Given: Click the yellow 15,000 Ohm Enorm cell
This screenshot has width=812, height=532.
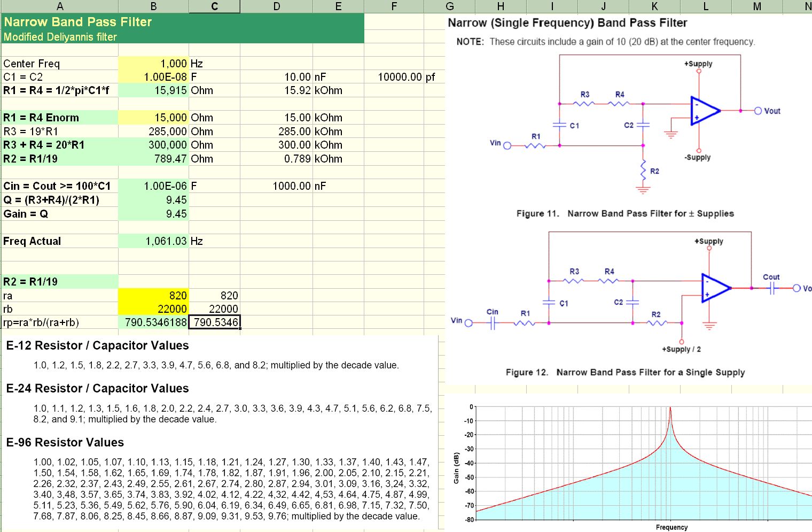Looking at the screenshot, I should 153,118.
